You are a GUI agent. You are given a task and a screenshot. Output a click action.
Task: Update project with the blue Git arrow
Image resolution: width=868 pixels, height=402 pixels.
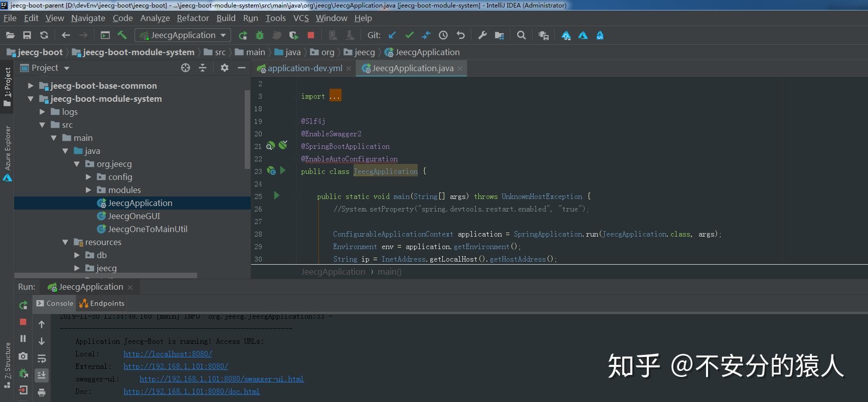click(392, 35)
